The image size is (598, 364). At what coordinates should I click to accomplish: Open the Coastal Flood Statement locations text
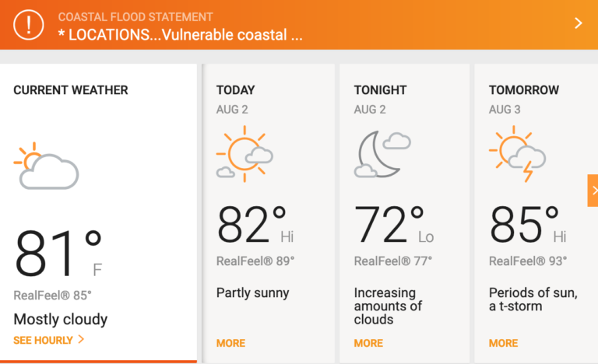click(x=180, y=35)
